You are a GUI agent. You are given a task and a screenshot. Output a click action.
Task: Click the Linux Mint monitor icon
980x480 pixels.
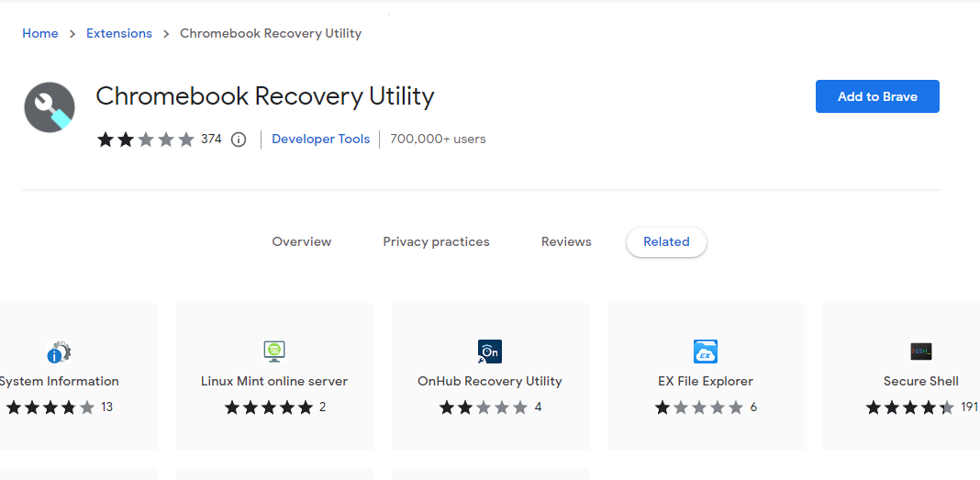(274, 352)
